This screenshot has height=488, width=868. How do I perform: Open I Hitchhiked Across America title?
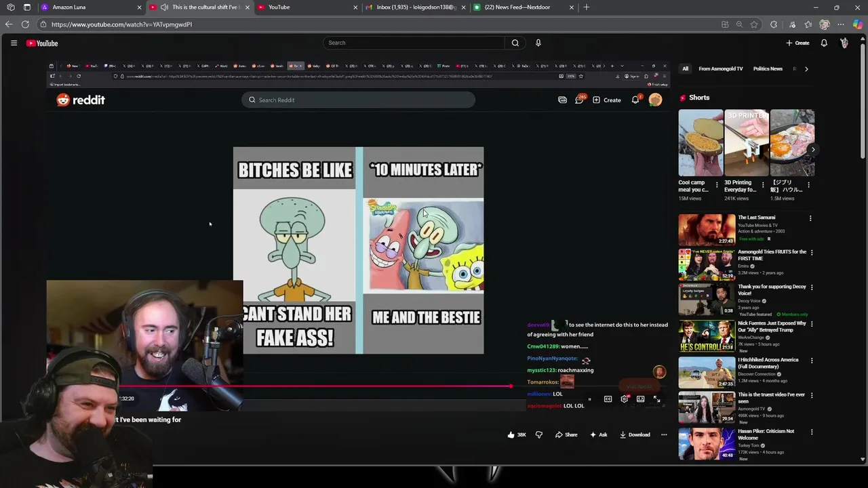pos(768,363)
